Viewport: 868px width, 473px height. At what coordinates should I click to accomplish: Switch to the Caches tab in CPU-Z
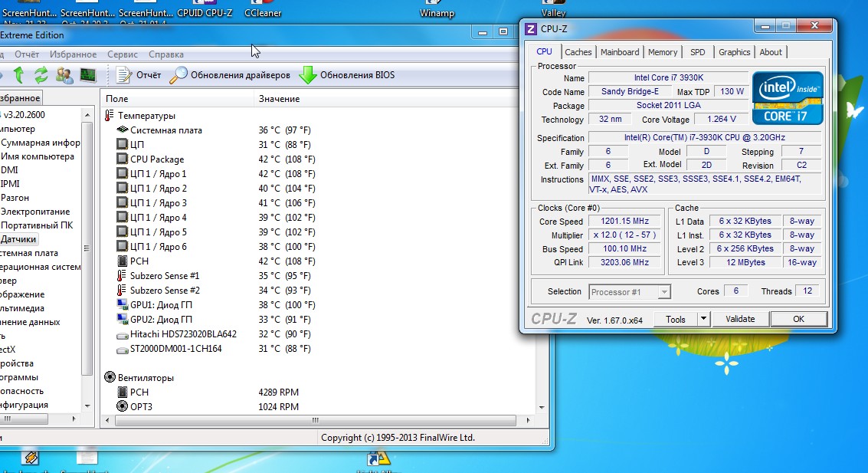coord(578,52)
